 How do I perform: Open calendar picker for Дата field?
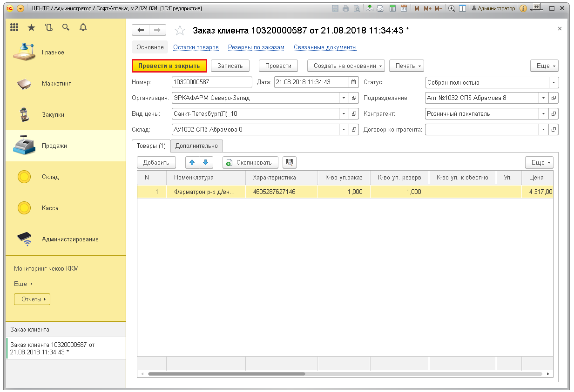[x=353, y=82]
